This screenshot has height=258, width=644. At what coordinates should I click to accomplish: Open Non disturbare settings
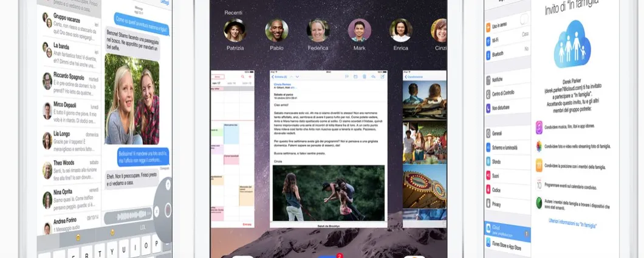click(x=508, y=108)
